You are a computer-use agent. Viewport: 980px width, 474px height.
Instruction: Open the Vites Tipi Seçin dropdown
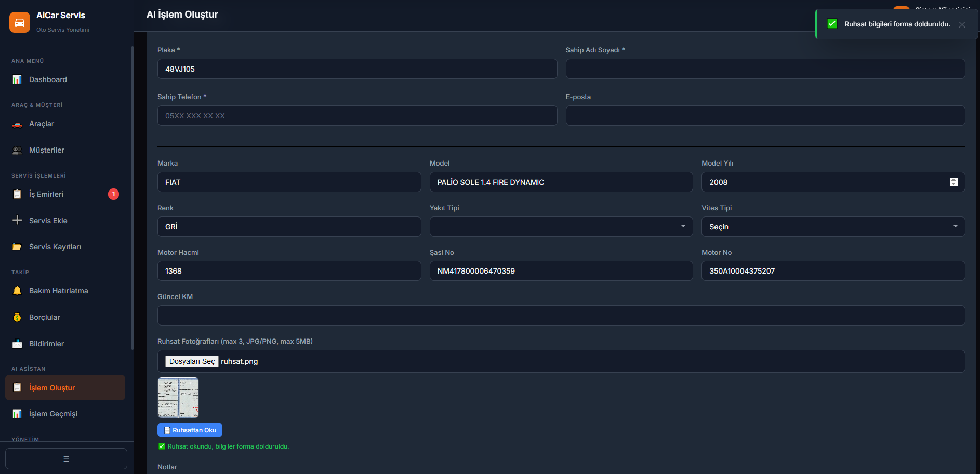pyautogui.click(x=833, y=226)
